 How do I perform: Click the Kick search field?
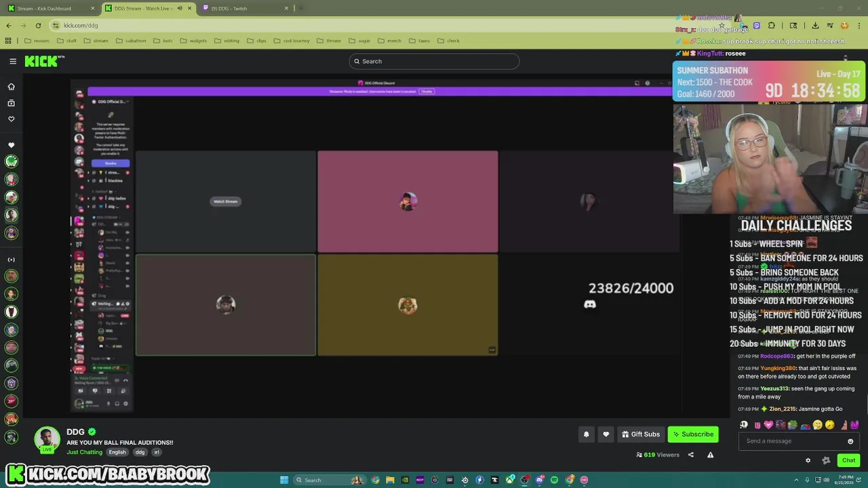434,61
